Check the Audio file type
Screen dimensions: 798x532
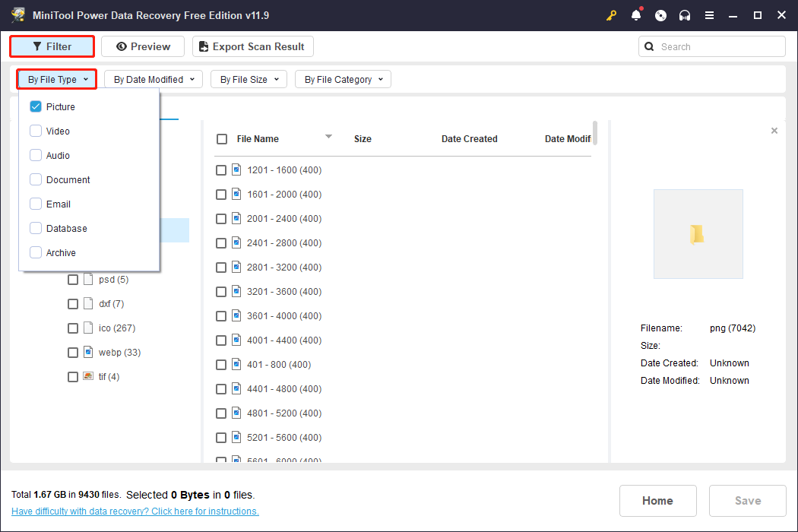tap(36, 155)
